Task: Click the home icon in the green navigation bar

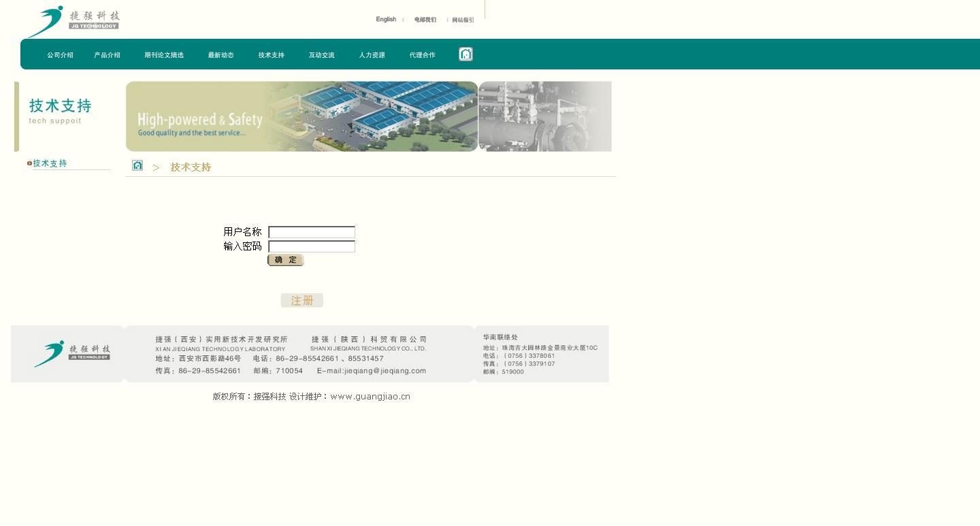Action: point(465,54)
